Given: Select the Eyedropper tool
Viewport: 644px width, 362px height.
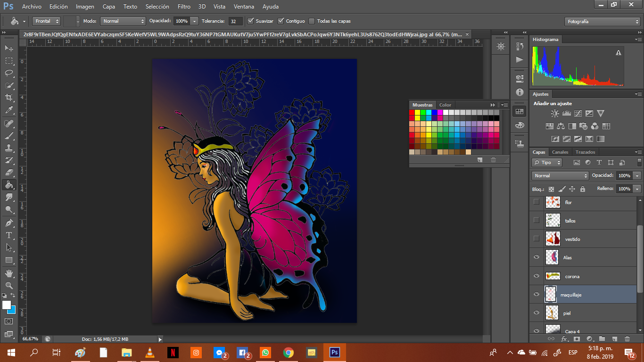Looking at the screenshot, I should pyautogui.click(x=9, y=110).
